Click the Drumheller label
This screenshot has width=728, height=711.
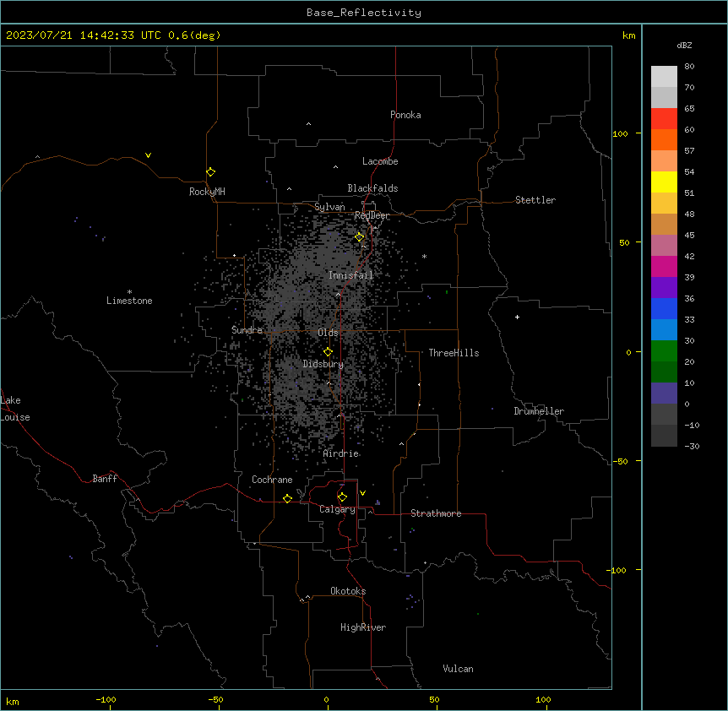coord(539,411)
